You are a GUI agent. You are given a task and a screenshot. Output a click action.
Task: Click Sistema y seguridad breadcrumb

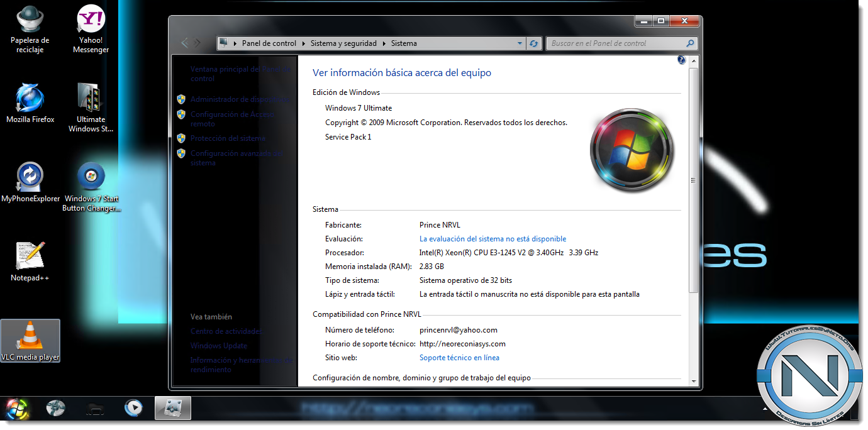[x=343, y=43]
